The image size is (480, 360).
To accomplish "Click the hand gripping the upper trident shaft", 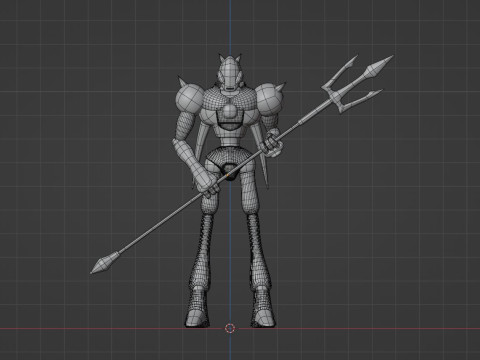I will pyautogui.click(x=272, y=143).
